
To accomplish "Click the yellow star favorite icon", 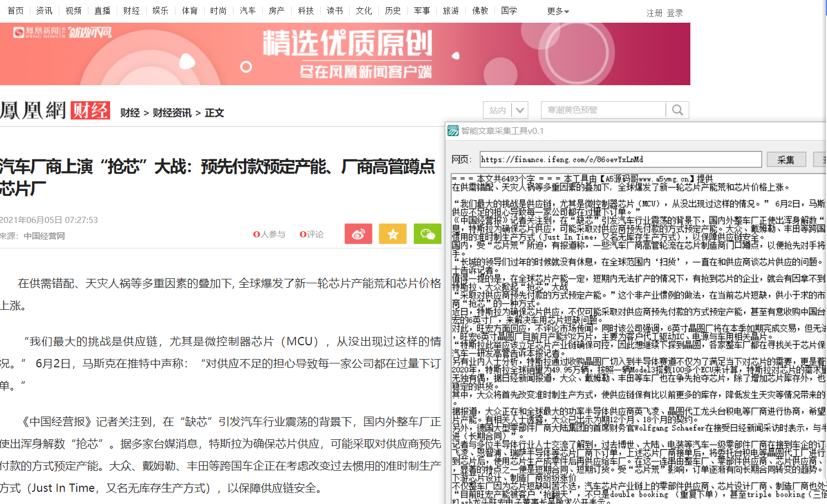I will (393, 234).
